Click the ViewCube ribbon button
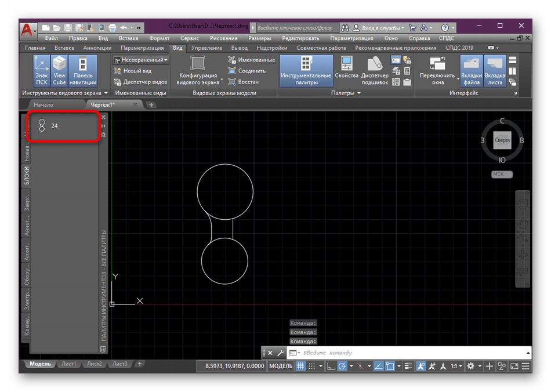Image resolution: width=551 pixels, height=392 pixels. 59,70
